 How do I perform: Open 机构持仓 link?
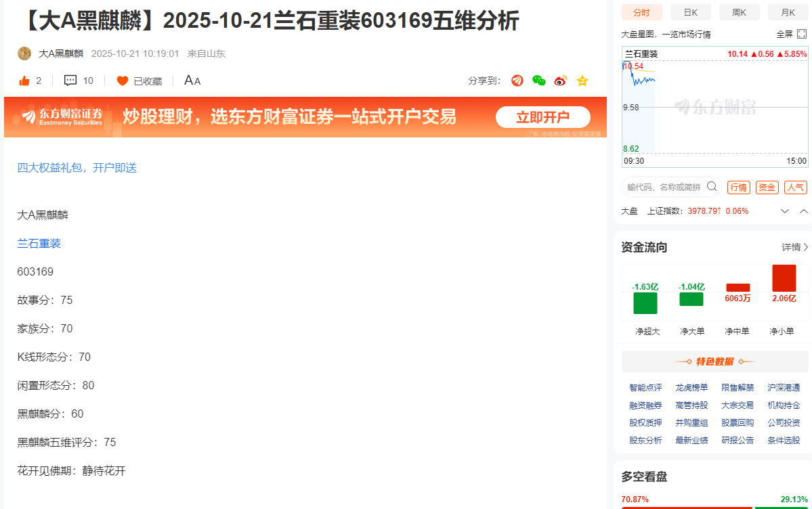pos(784,405)
